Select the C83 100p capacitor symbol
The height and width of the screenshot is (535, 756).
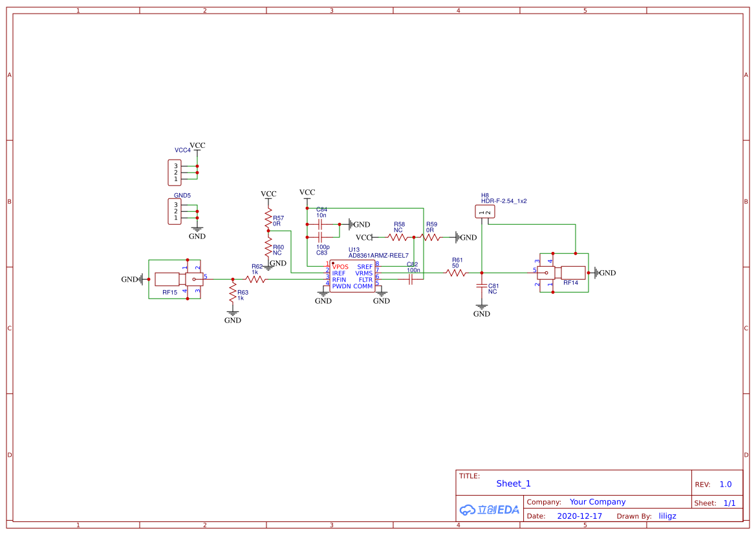(x=320, y=237)
